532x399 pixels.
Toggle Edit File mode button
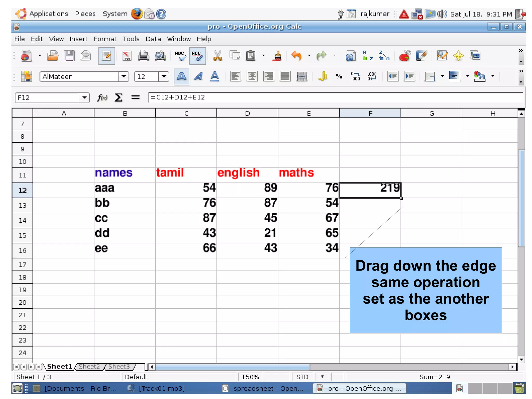[x=107, y=56]
